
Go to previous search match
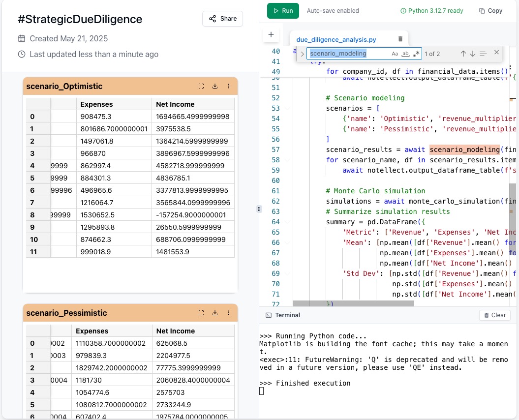pos(463,54)
